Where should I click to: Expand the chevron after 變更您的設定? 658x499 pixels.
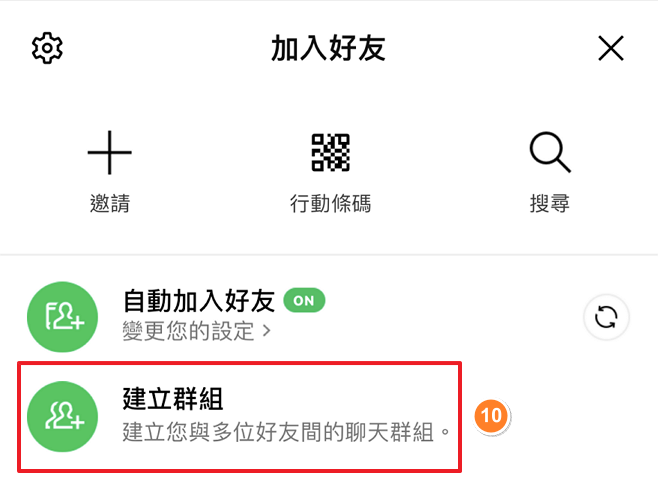[x=266, y=331]
